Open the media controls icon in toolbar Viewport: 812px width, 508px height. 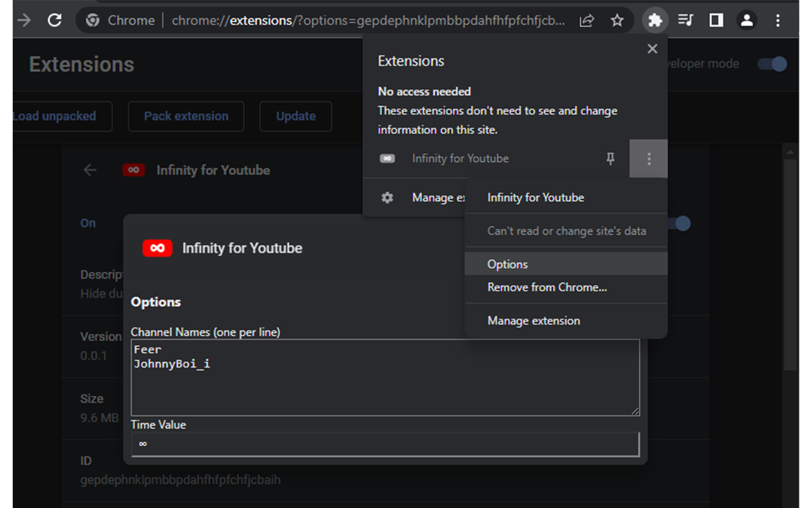click(x=686, y=20)
